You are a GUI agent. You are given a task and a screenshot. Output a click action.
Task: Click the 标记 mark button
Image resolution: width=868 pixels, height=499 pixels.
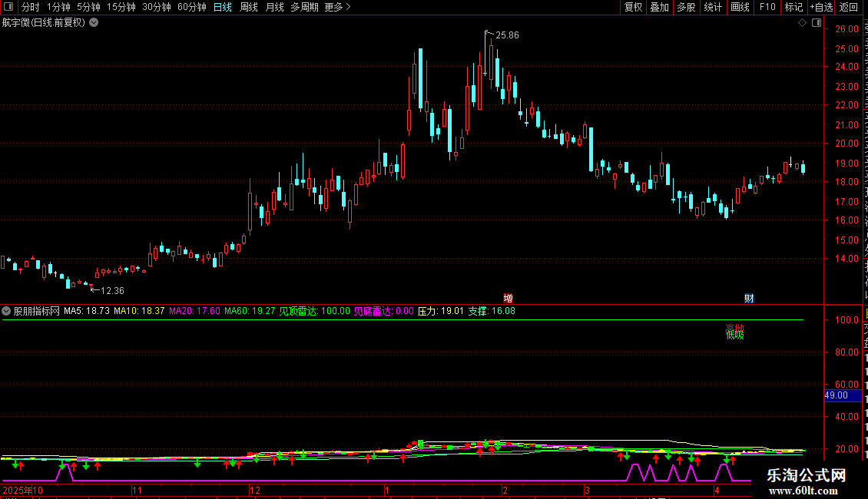click(793, 7)
